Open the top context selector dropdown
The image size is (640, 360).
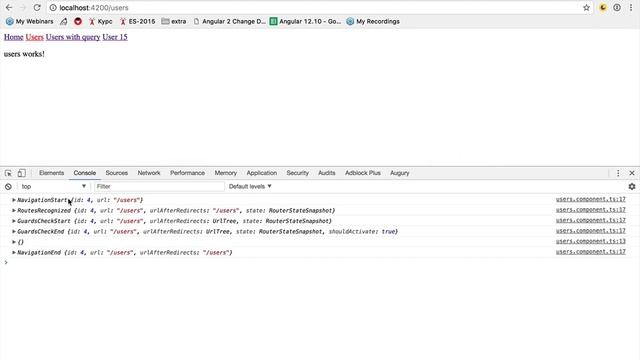click(53, 187)
